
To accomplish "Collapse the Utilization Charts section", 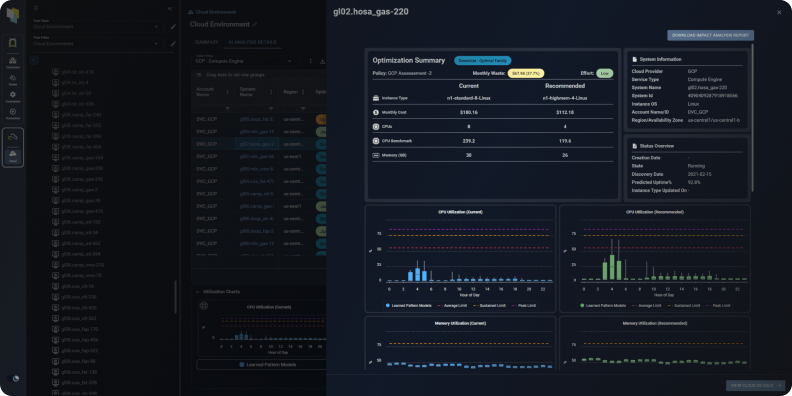I will (197, 291).
